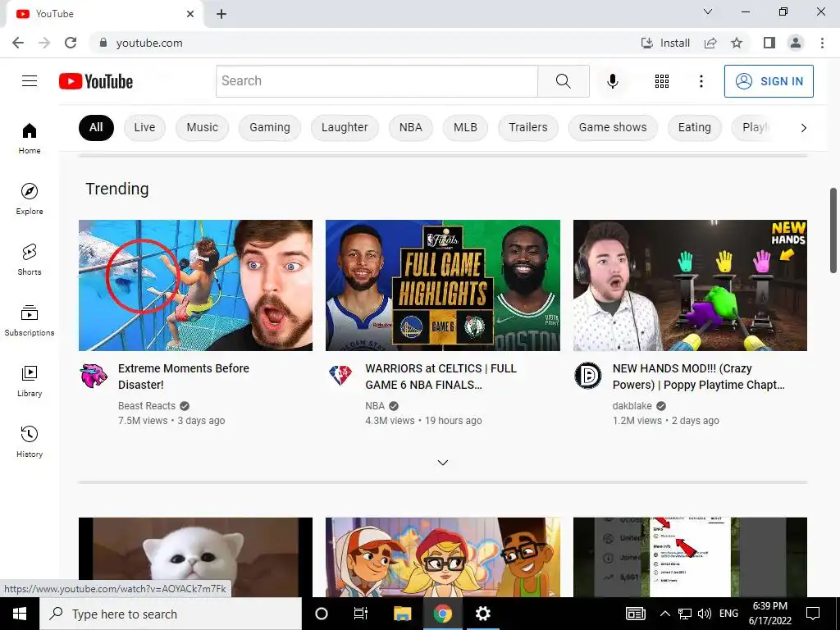This screenshot has height=630, width=840.
Task: Select the Trailers filter chip
Action: pyautogui.click(x=527, y=127)
